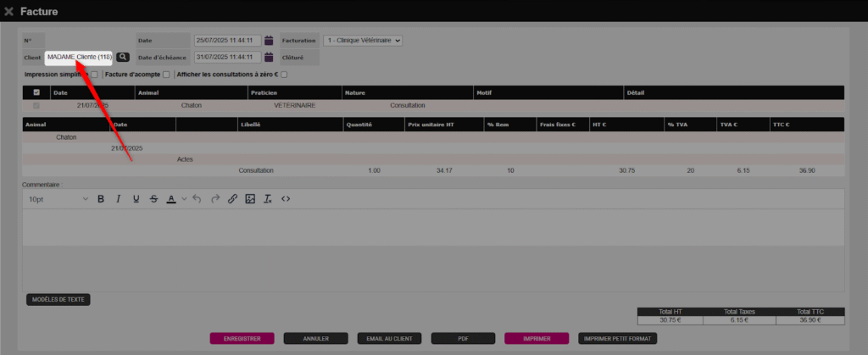Open source code view of comment
Image resolution: width=868 pixels, height=355 pixels.
(286, 199)
